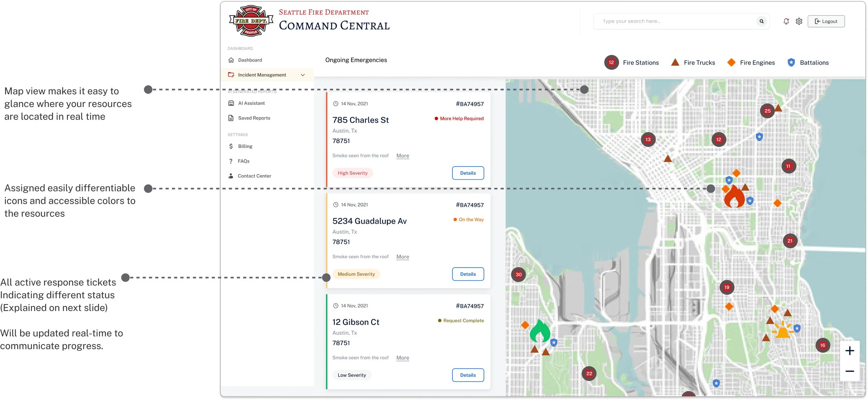Click fire station marker 30 on map
The height and width of the screenshot is (400, 868).
pyautogui.click(x=518, y=275)
